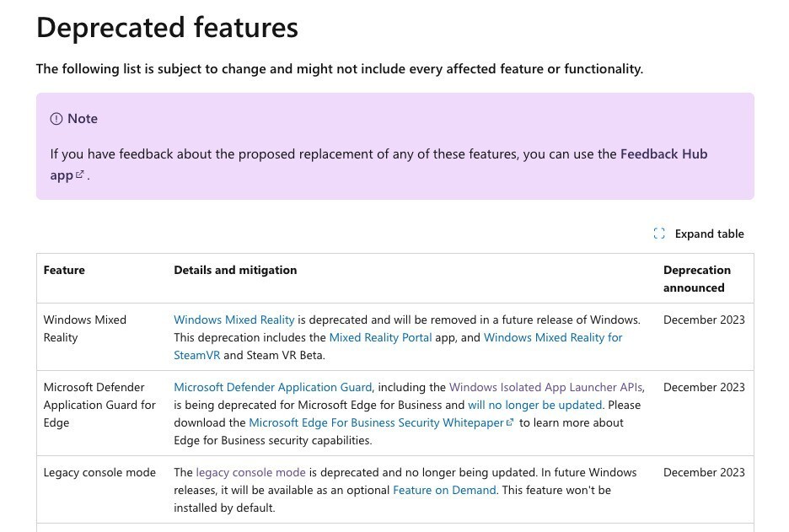The height and width of the screenshot is (532, 789).
Task: Click the will no longer be updated link
Action: [534, 405]
